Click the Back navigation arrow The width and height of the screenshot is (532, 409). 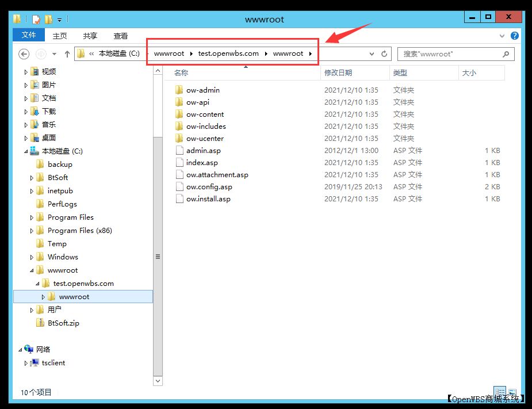click(24, 54)
